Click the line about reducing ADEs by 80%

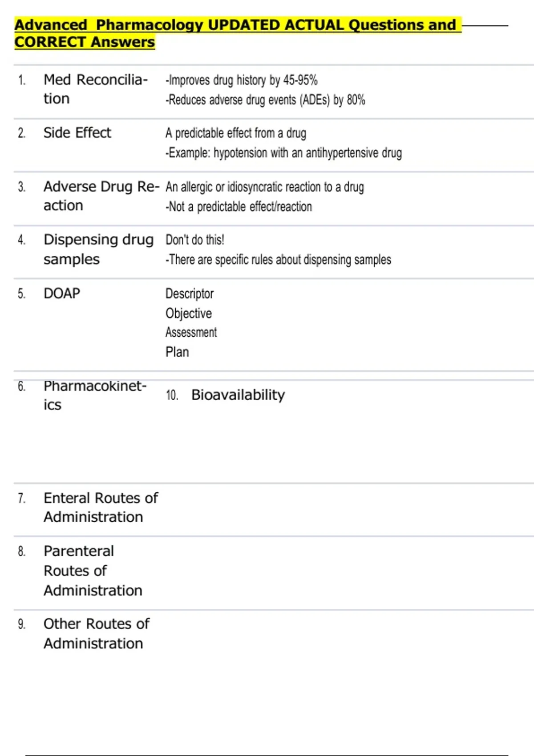click(x=265, y=100)
